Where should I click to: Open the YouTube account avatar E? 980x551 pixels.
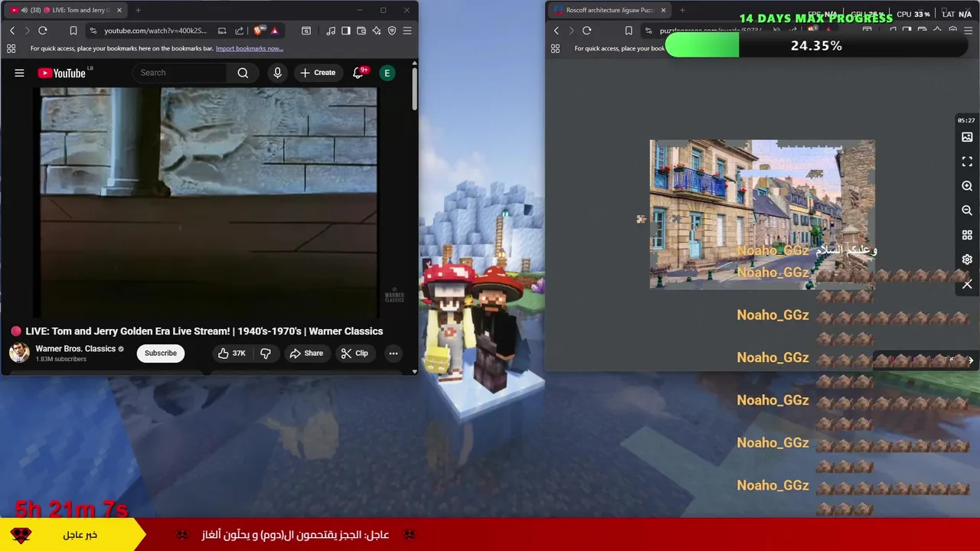click(x=387, y=73)
